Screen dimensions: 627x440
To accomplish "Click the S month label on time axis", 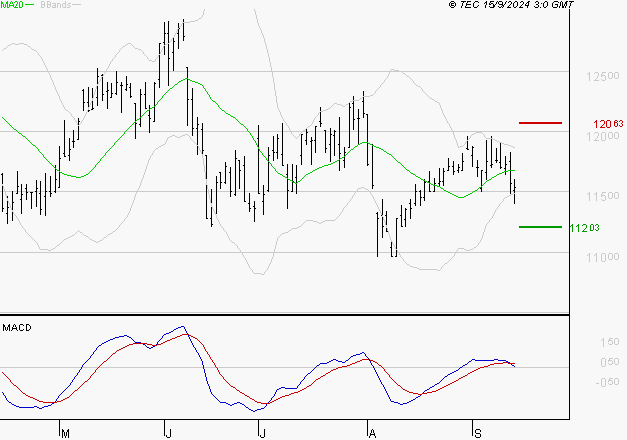I will point(477,434).
